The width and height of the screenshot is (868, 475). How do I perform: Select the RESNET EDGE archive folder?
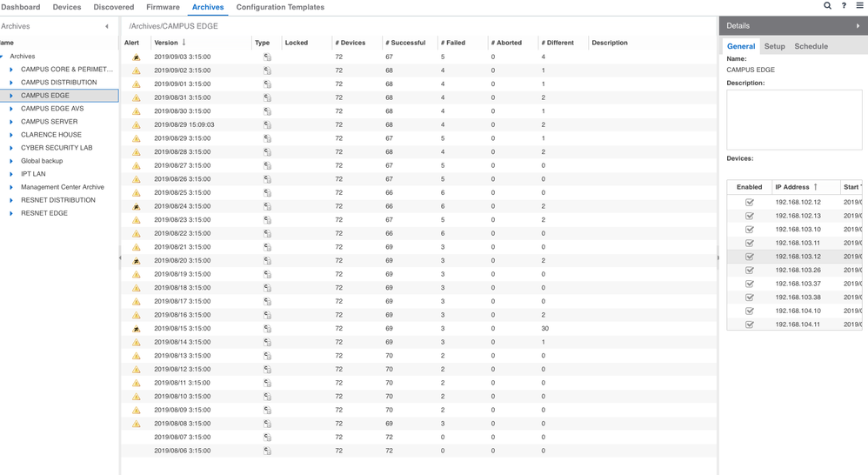[44, 213]
